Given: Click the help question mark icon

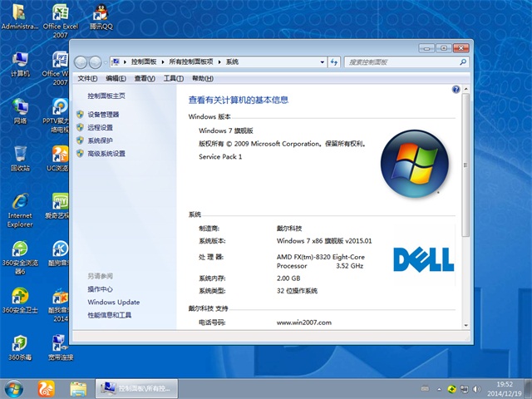Looking at the screenshot, I should 456,89.
